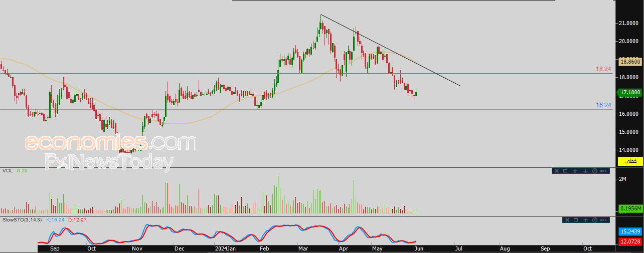Screen dimensions: 644x253
Task: Click the Dec label on timeline
Action: tap(179, 248)
